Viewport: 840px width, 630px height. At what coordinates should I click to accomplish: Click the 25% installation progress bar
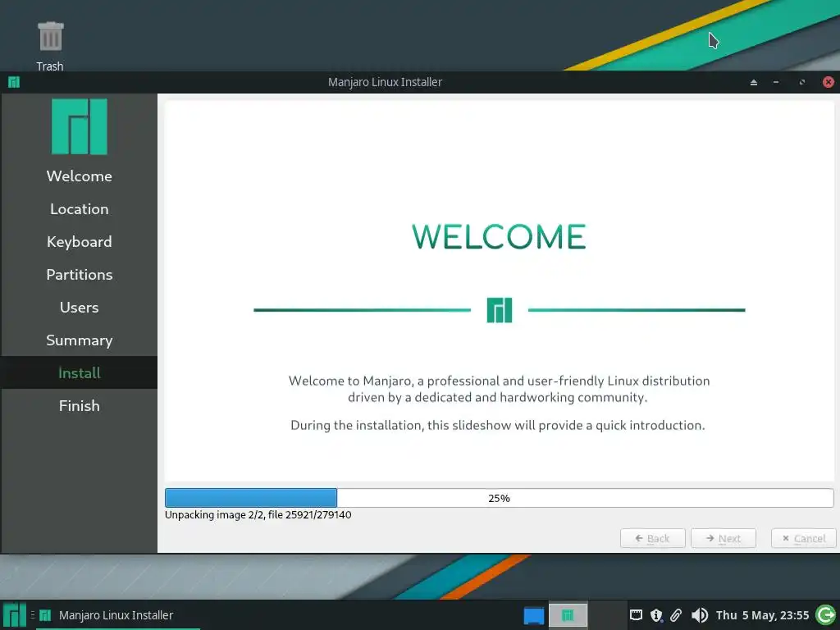point(499,498)
